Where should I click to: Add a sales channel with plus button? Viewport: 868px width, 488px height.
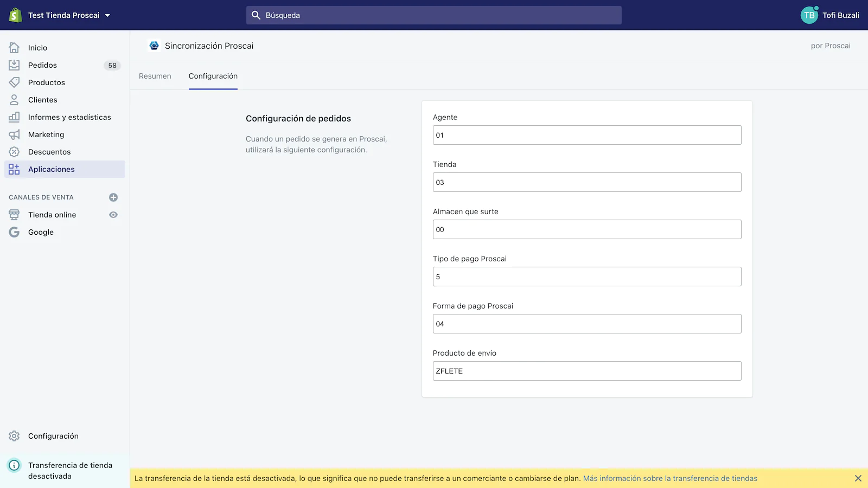(113, 197)
